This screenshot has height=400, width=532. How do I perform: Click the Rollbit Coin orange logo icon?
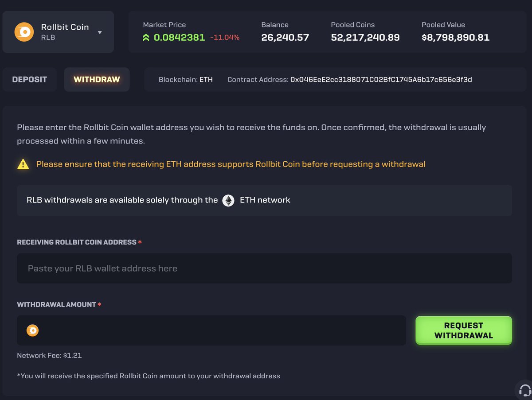point(24,32)
